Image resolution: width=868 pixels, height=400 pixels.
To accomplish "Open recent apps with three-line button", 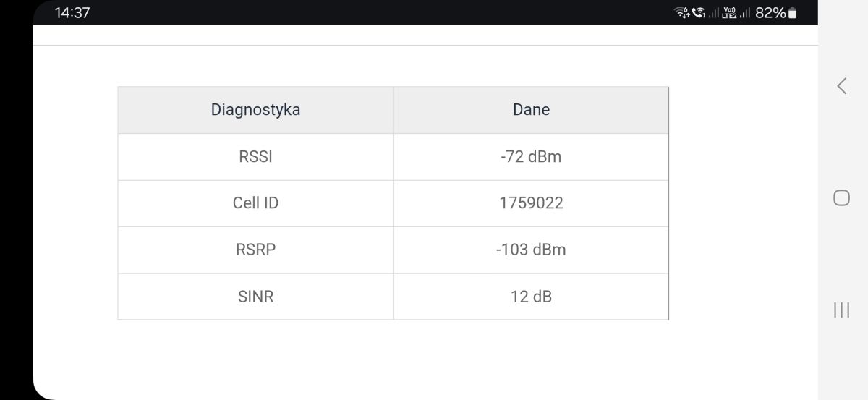I will (x=841, y=310).
